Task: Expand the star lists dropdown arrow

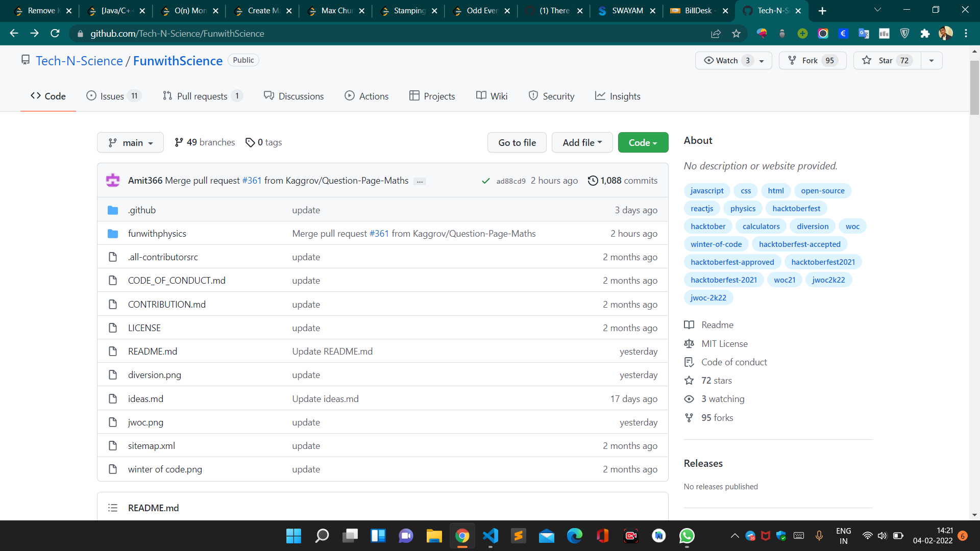Action: pyautogui.click(x=932, y=60)
